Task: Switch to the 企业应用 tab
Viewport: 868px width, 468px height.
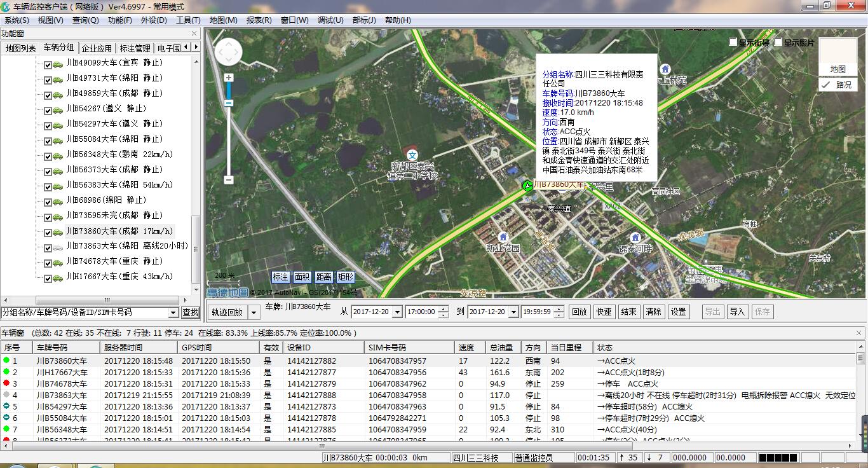Action: click(97, 48)
